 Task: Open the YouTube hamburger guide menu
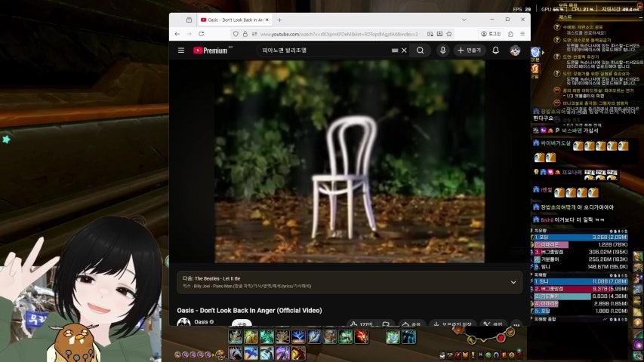180,51
